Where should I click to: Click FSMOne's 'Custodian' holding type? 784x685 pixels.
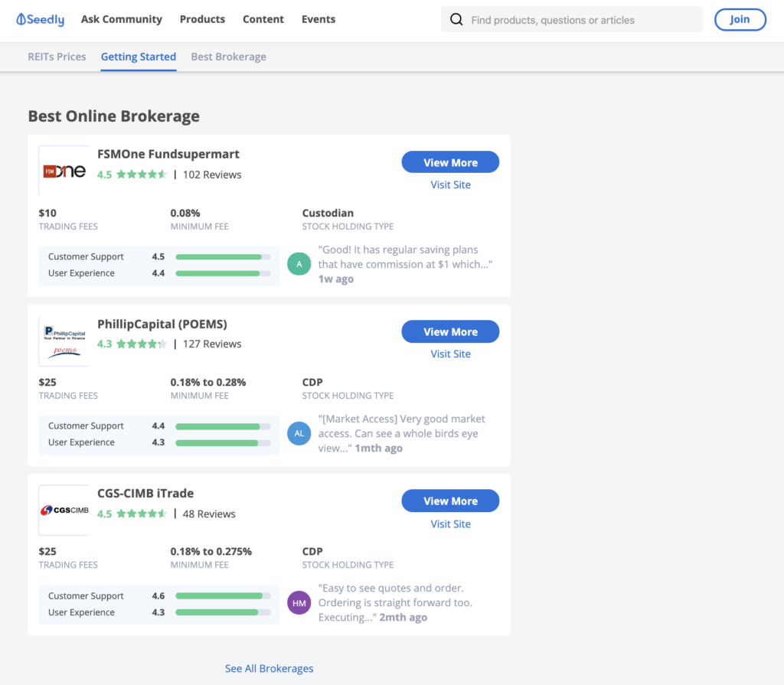coord(328,213)
